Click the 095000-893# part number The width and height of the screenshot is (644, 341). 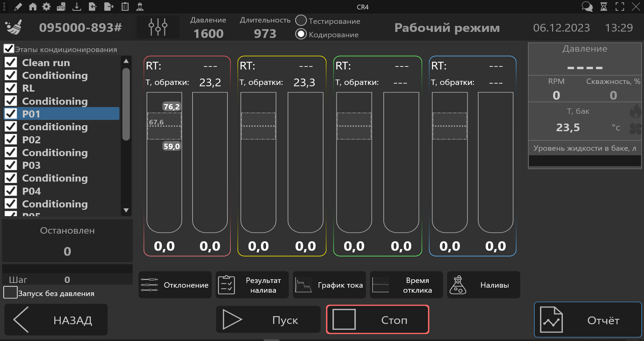point(80,27)
